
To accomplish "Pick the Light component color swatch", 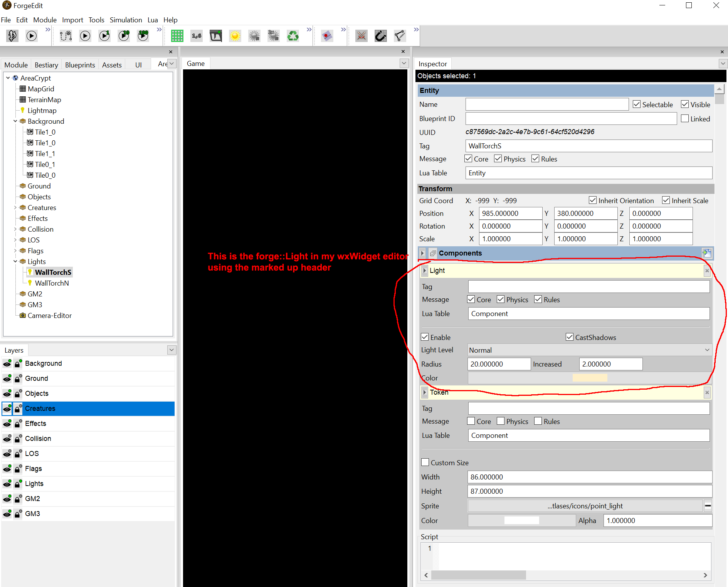I will (x=590, y=378).
